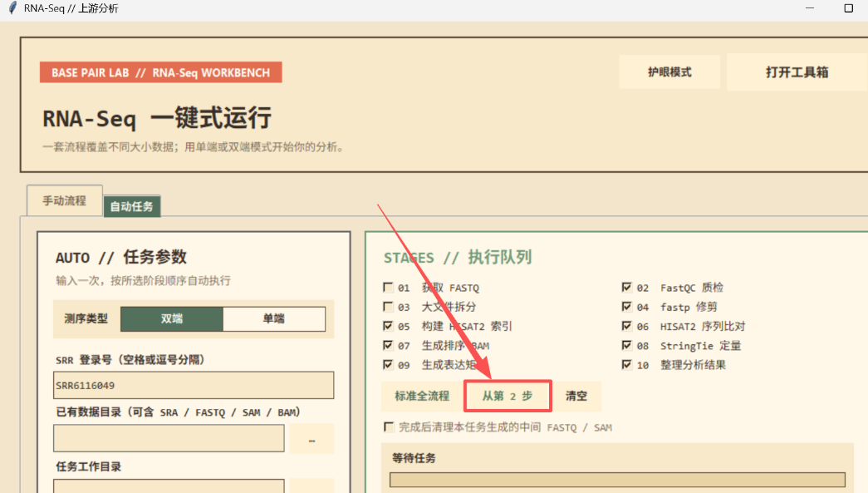Choose 双端 sequencing type
Image resolution: width=868 pixels, height=493 pixels.
(x=172, y=318)
